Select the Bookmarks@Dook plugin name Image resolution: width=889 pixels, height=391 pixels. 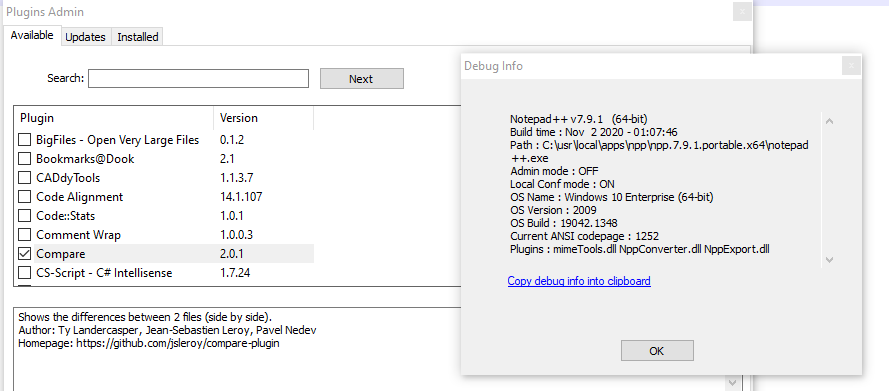tap(85, 159)
